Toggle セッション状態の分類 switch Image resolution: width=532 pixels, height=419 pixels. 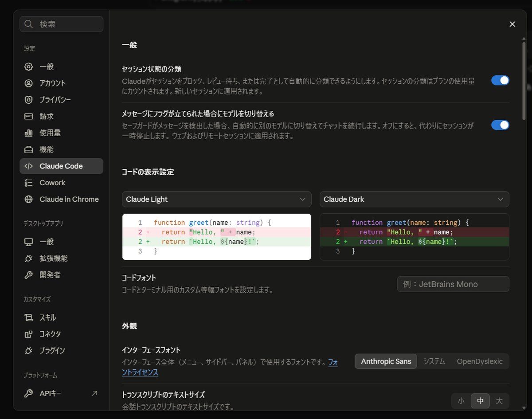coord(500,80)
